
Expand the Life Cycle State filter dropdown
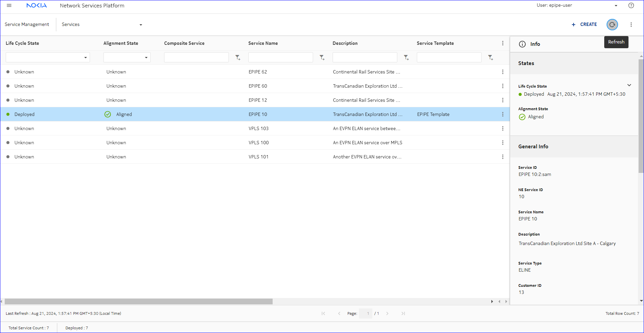(x=85, y=58)
